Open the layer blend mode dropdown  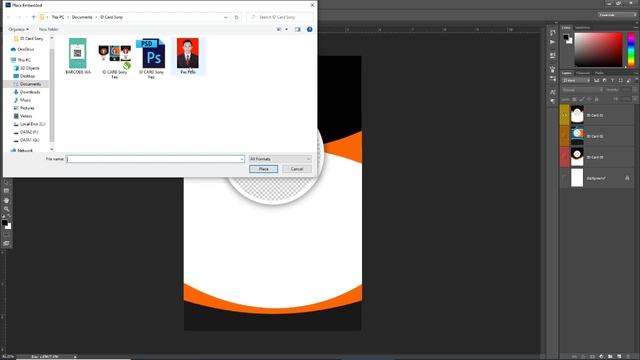pos(582,90)
